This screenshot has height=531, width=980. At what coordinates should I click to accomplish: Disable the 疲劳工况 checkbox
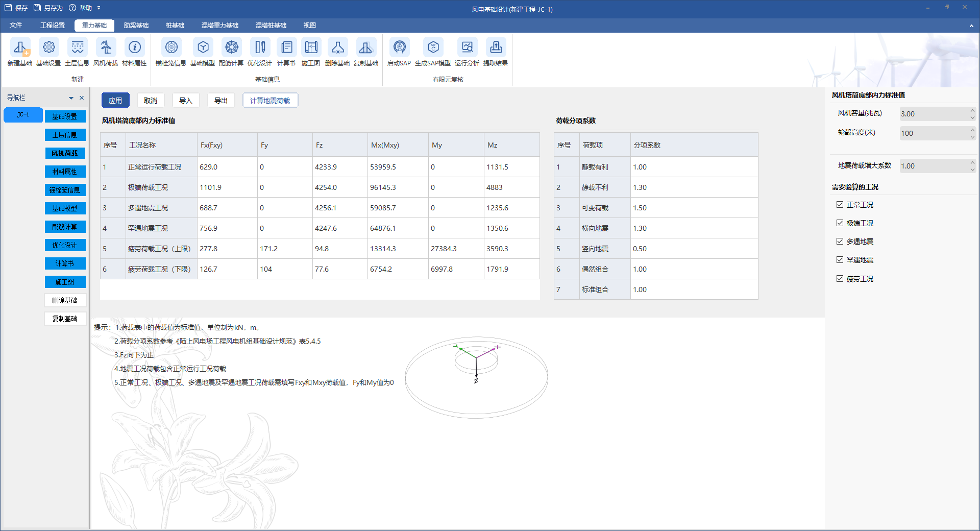[840, 279]
